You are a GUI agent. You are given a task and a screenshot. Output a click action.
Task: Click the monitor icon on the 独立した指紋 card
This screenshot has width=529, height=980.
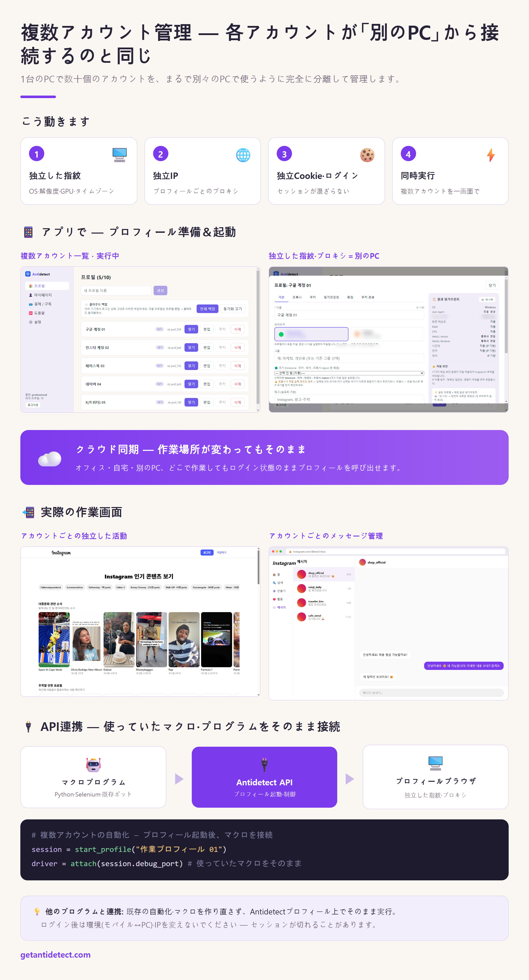click(x=120, y=155)
